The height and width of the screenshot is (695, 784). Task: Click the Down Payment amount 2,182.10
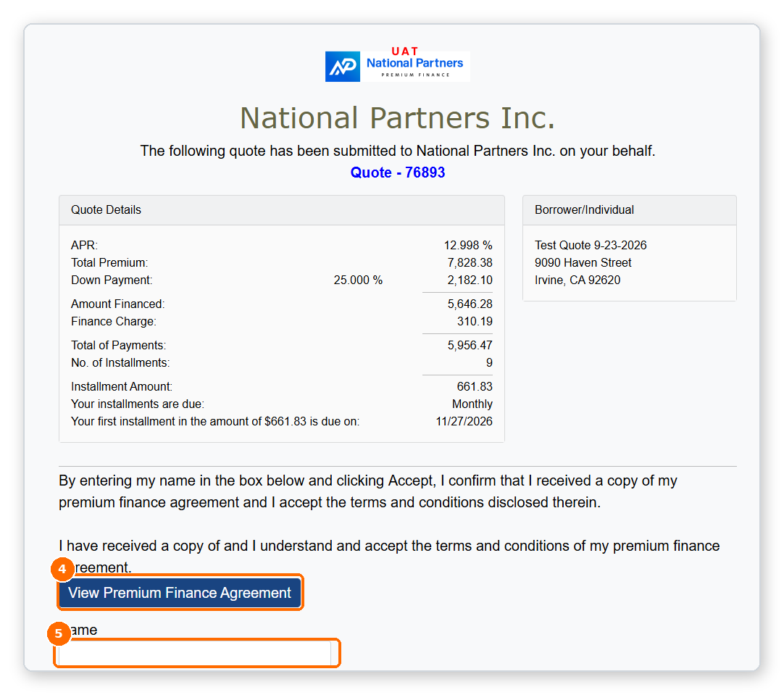[470, 280]
